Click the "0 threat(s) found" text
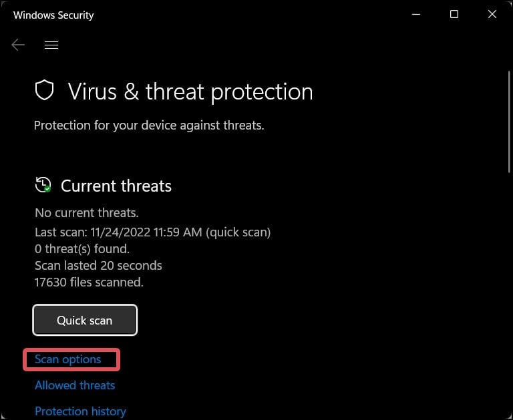This screenshot has height=420, width=513. click(82, 249)
